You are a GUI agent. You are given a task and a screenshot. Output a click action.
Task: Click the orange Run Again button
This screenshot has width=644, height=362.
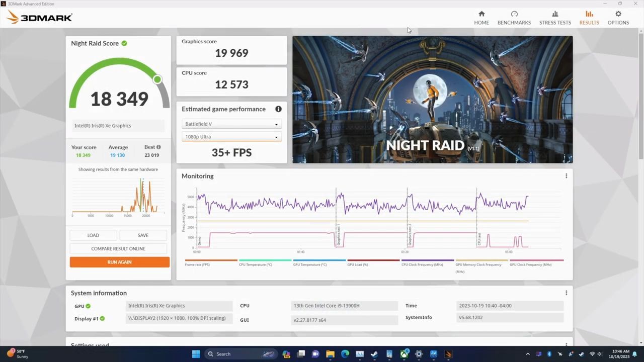coord(119,262)
